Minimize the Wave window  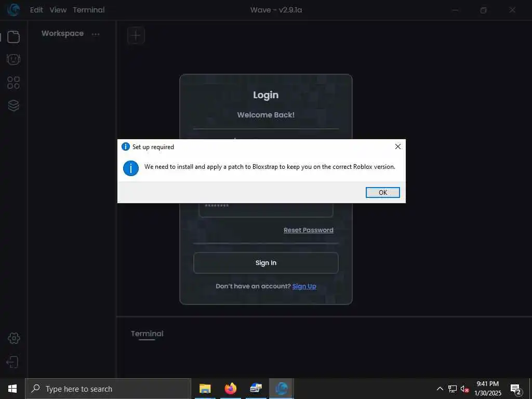click(x=455, y=10)
